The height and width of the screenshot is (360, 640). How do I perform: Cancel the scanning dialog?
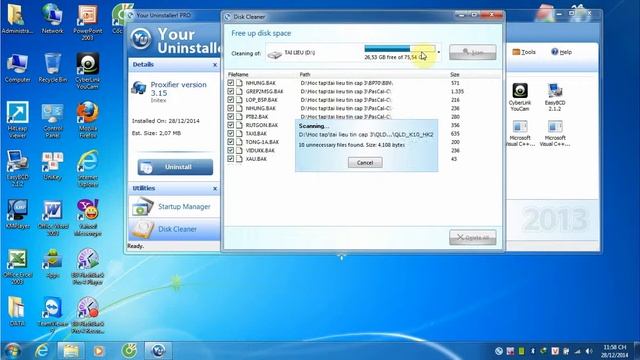pos(365,162)
